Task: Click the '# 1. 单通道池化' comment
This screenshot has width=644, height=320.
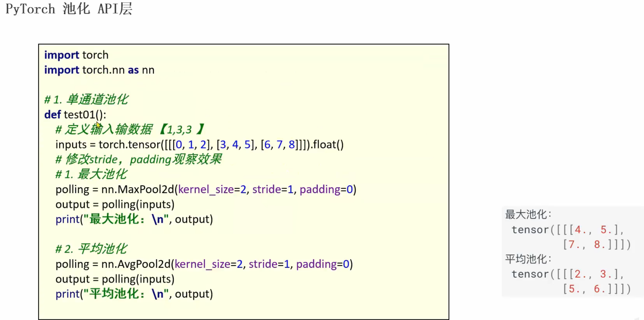Action: [x=86, y=100]
